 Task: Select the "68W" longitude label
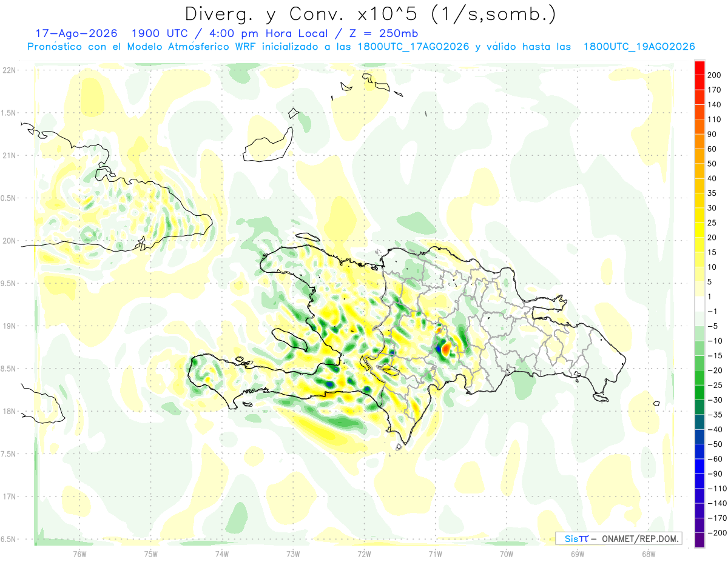648,554
